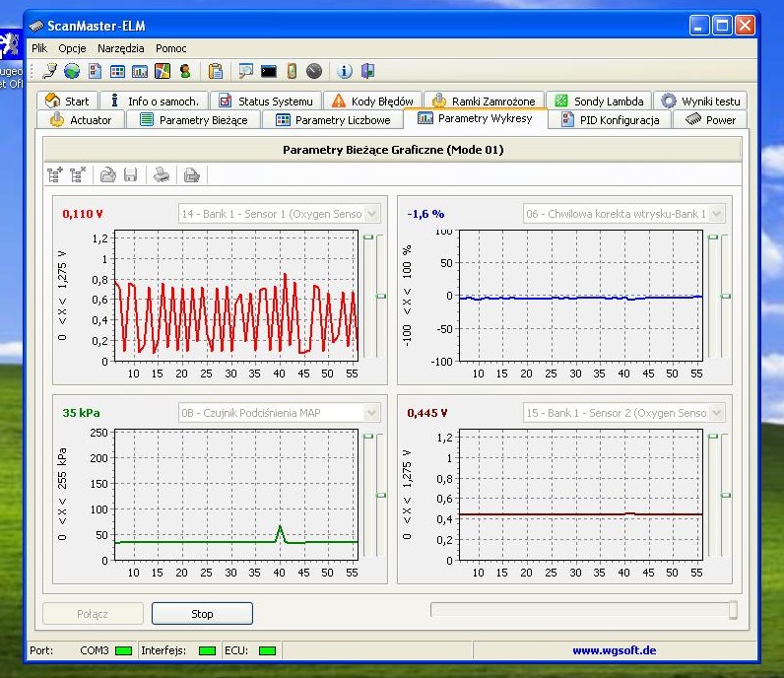Click the round gauge icon in the toolbar
The height and width of the screenshot is (678, 784).
click(314, 71)
